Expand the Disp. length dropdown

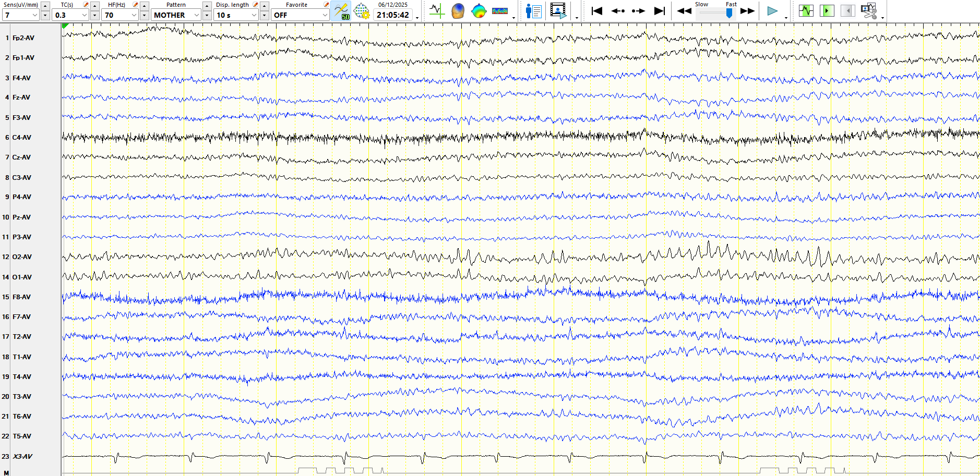[254, 15]
